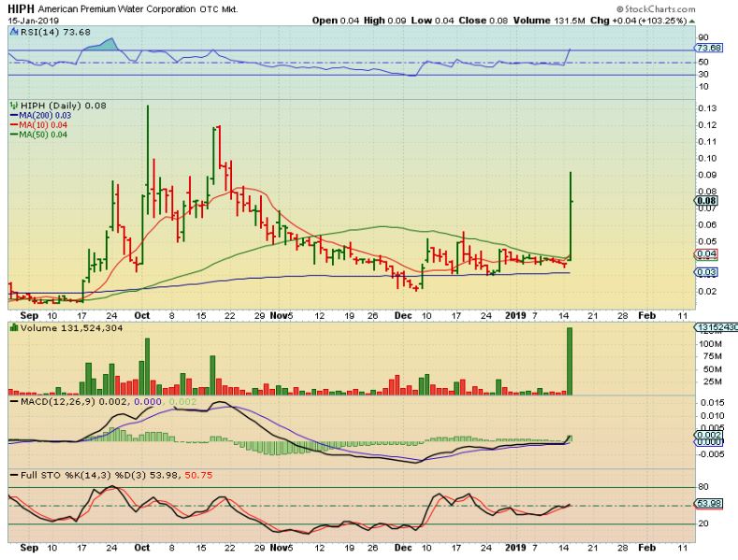Click the MA(10) 0.04 legend entry

click(x=38, y=125)
